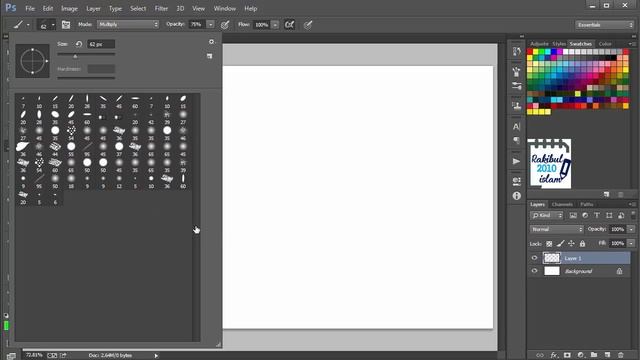Toggle Layer 1 visibility eye
Image resolution: width=640 pixels, height=360 pixels.
(534, 258)
